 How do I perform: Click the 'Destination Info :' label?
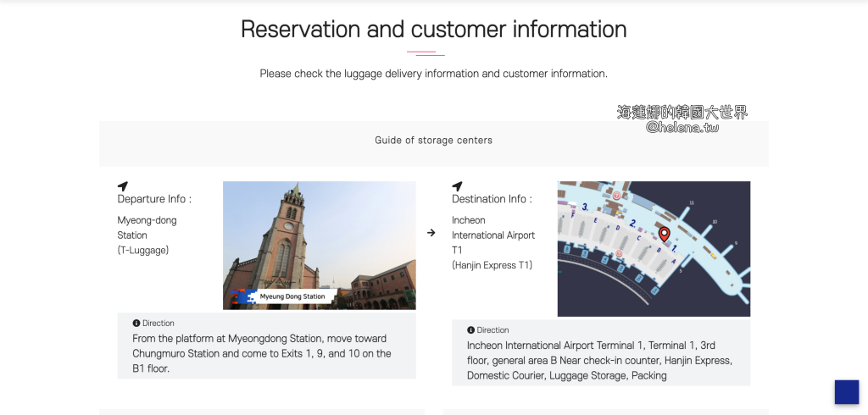coord(492,200)
